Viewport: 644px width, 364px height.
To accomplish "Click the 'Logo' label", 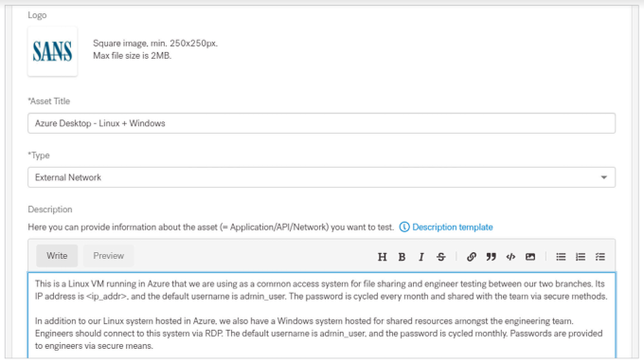I will (x=37, y=15).
